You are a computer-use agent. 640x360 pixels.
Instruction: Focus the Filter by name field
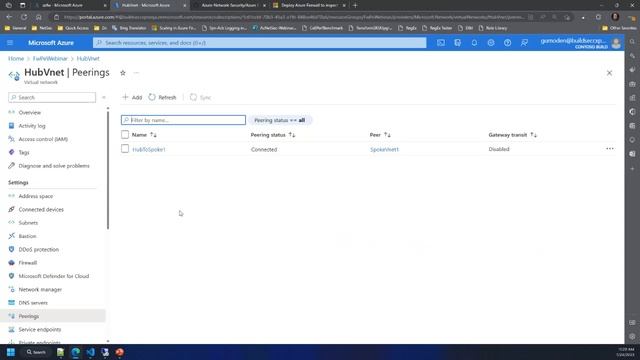pyautogui.click(x=183, y=120)
